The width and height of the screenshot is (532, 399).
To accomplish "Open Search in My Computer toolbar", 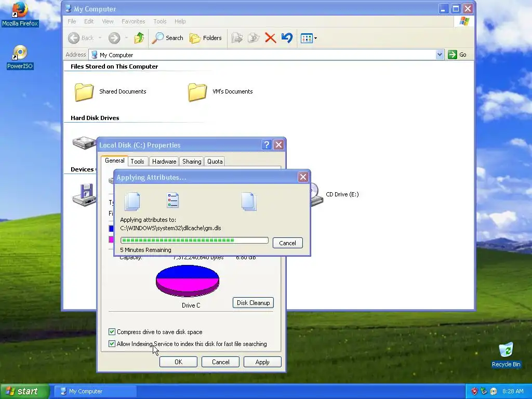I will pos(168,38).
